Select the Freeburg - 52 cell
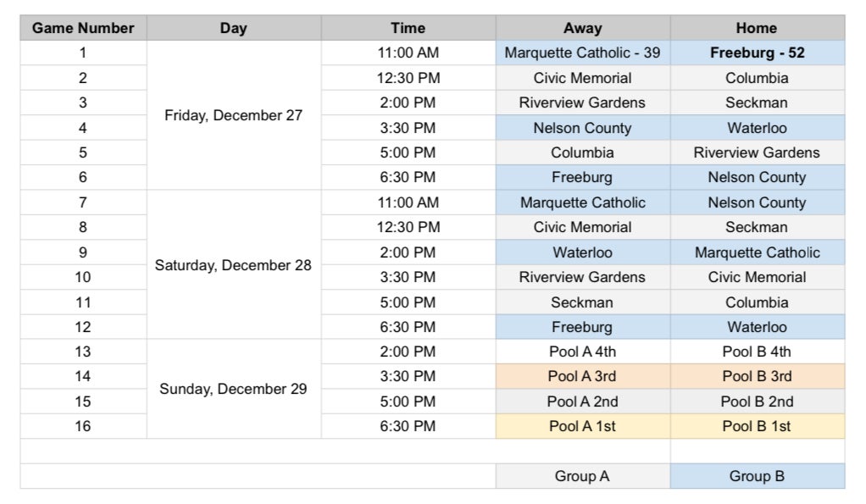The width and height of the screenshot is (866, 504). click(758, 53)
